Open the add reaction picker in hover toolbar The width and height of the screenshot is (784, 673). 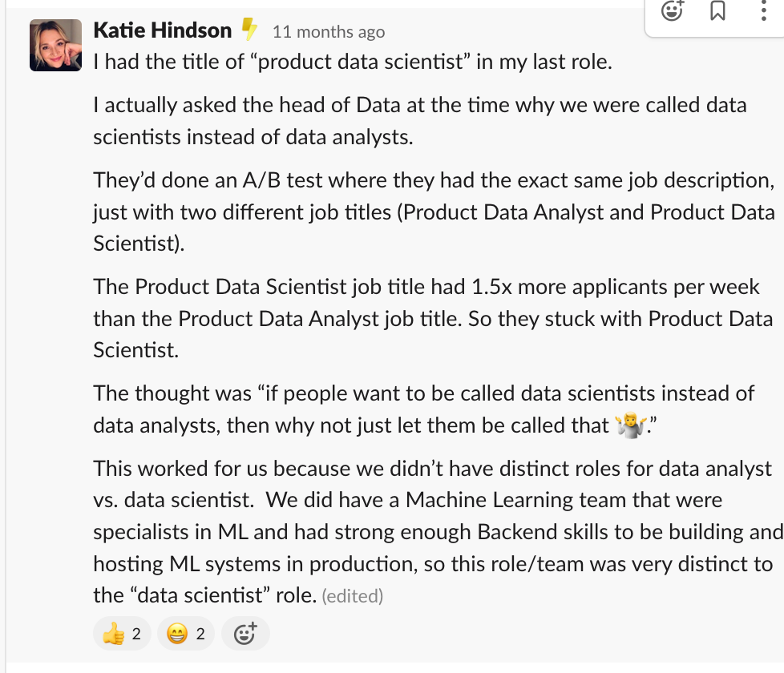[672, 11]
